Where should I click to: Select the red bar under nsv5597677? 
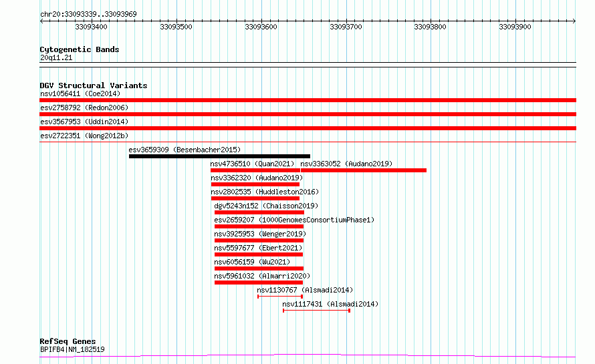[259, 254]
